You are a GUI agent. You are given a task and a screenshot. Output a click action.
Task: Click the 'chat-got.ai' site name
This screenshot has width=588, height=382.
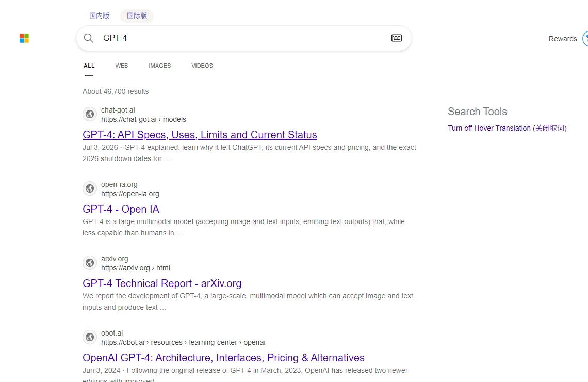pyautogui.click(x=118, y=110)
